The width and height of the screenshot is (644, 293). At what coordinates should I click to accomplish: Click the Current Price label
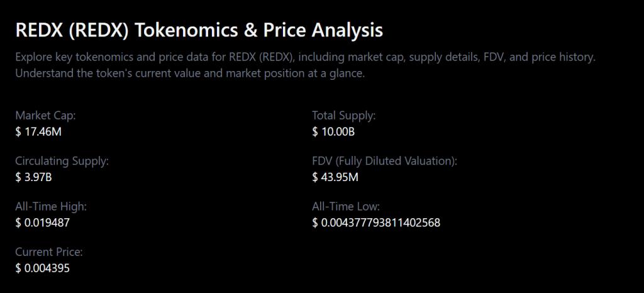click(49, 252)
